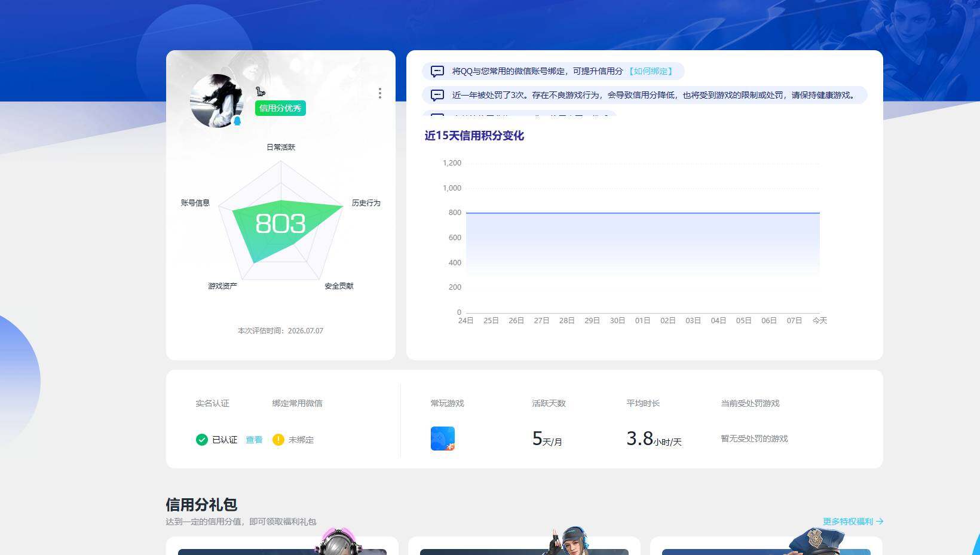Click the 3.8小时/天 average duration value
Viewport: 980px width, 555px height.
click(x=654, y=439)
